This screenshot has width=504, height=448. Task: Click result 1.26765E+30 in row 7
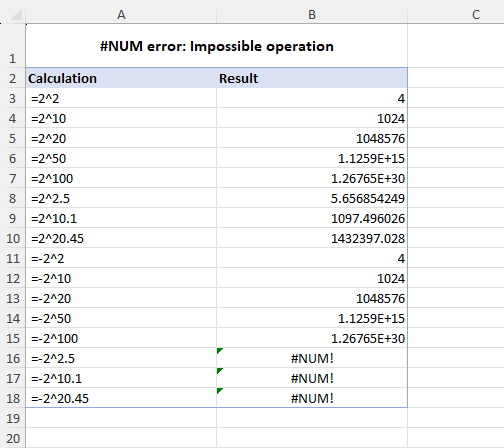click(312, 178)
